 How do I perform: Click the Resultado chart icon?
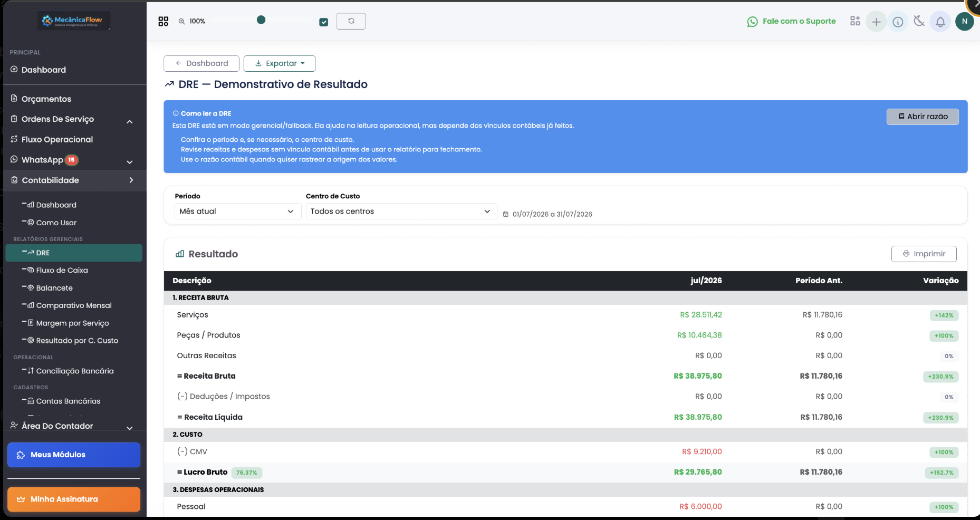tap(180, 254)
